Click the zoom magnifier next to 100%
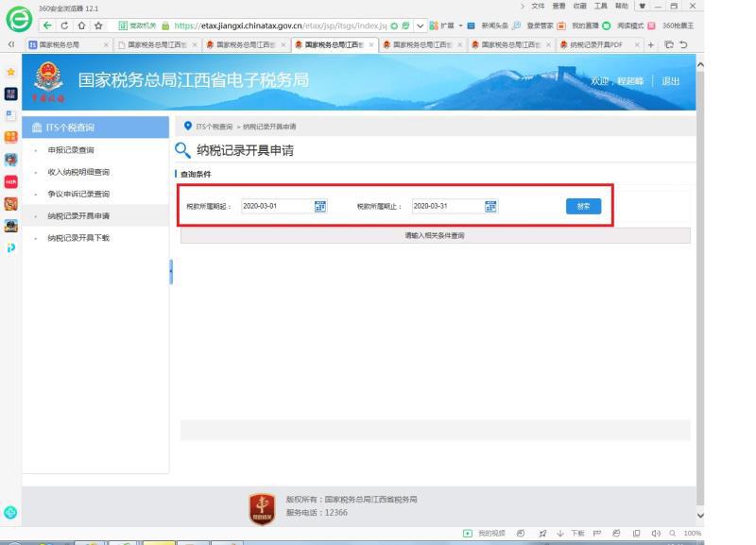Viewport: 756px width, 545px height. coord(672,533)
